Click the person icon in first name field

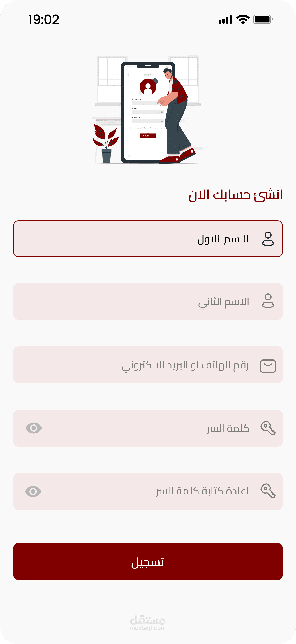(268, 239)
